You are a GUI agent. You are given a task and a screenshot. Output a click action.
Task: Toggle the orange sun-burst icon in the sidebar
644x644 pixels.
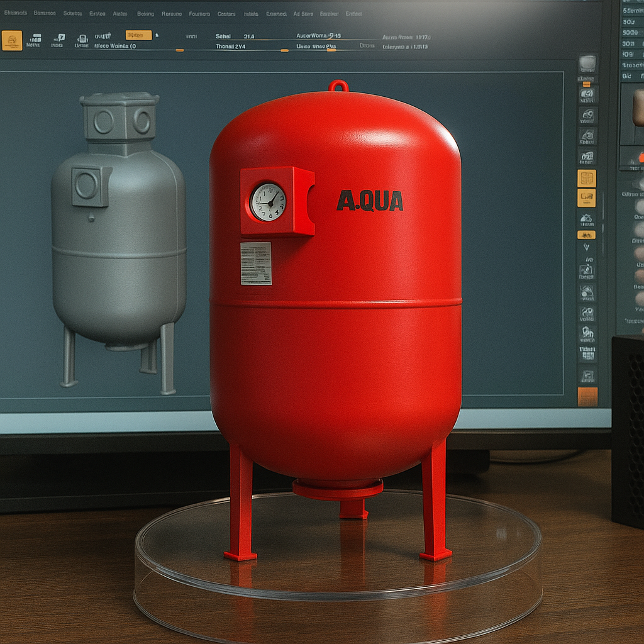click(x=588, y=234)
